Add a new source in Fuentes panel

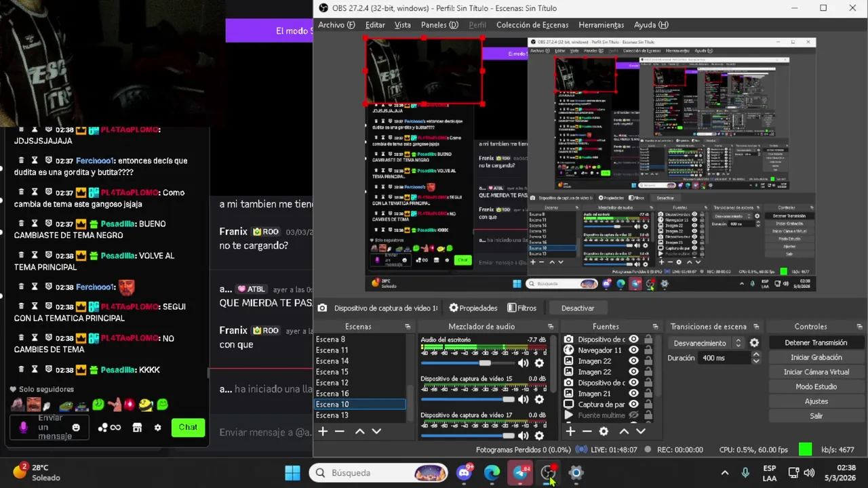[x=570, y=431]
